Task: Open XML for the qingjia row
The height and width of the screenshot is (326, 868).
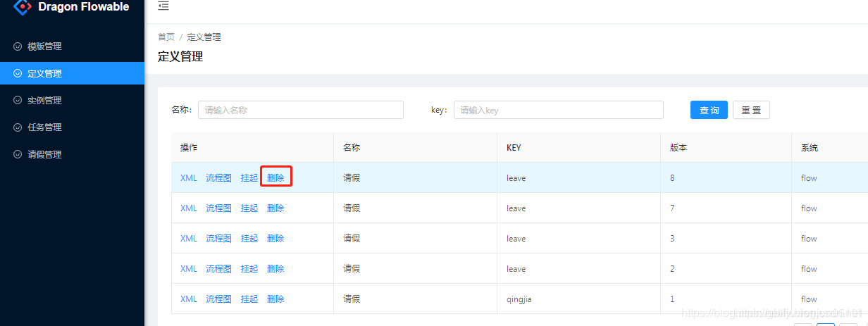Action: pyautogui.click(x=189, y=299)
